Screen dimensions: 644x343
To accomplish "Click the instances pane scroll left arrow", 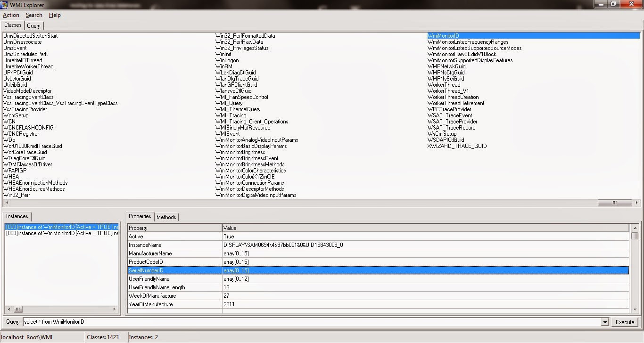I will click(8, 310).
